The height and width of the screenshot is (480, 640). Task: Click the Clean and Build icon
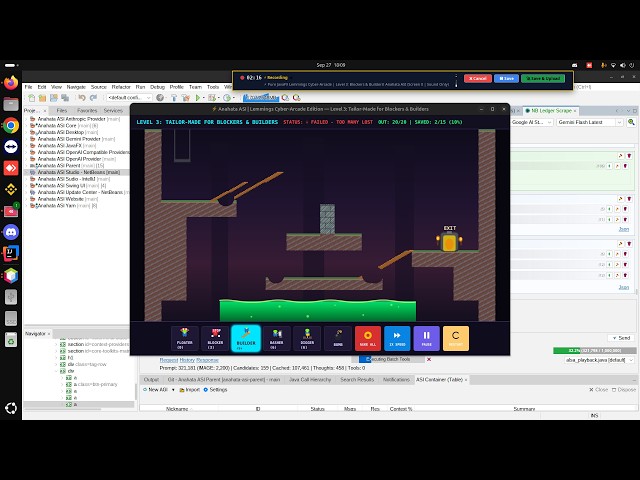pyautogui.click(x=186, y=98)
